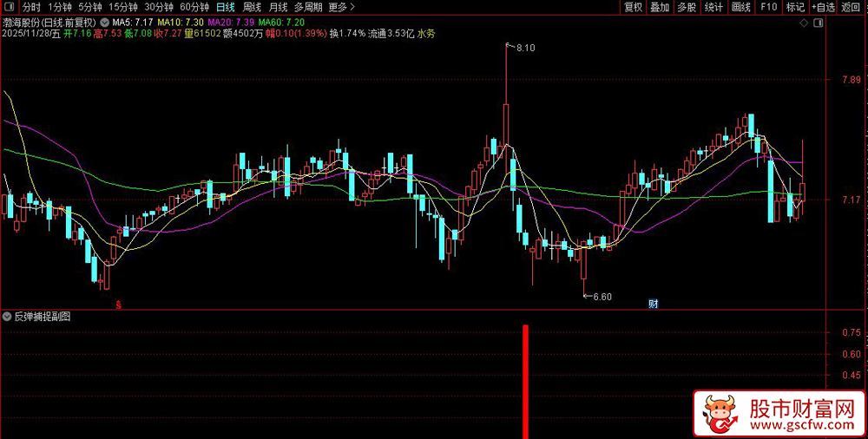This screenshot has width=868, height=439.
Task: Expand the main chart indicator dropdown arrow
Action: pos(104,23)
